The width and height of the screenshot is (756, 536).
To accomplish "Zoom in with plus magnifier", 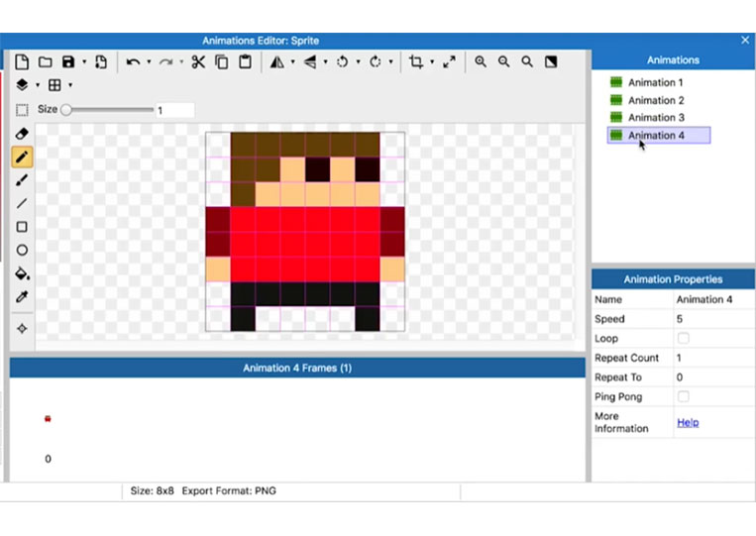I will 481,61.
